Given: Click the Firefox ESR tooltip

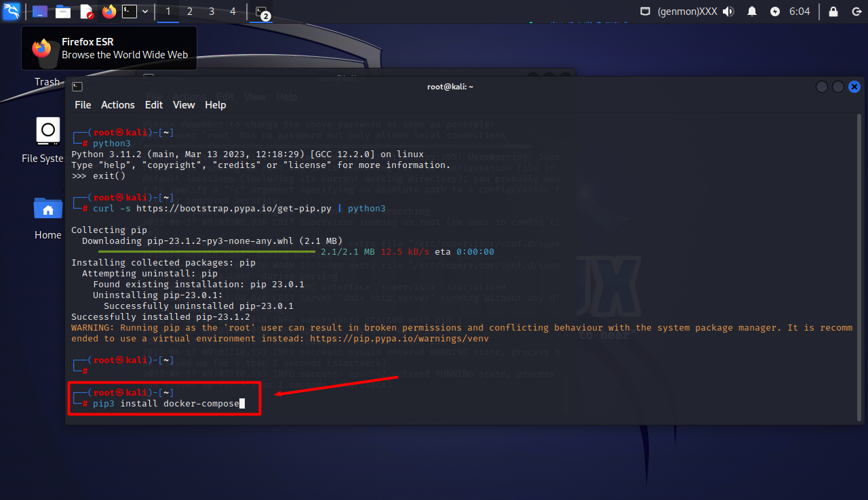Looking at the screenshot, I should (109, 48).
